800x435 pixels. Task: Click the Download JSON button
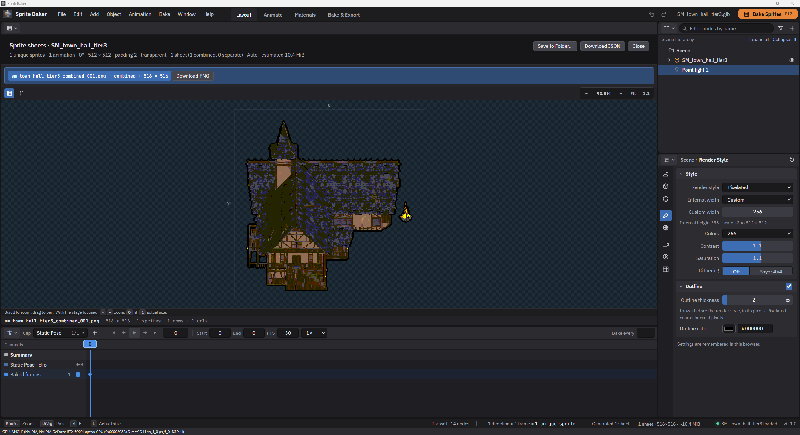coord(602,46)
